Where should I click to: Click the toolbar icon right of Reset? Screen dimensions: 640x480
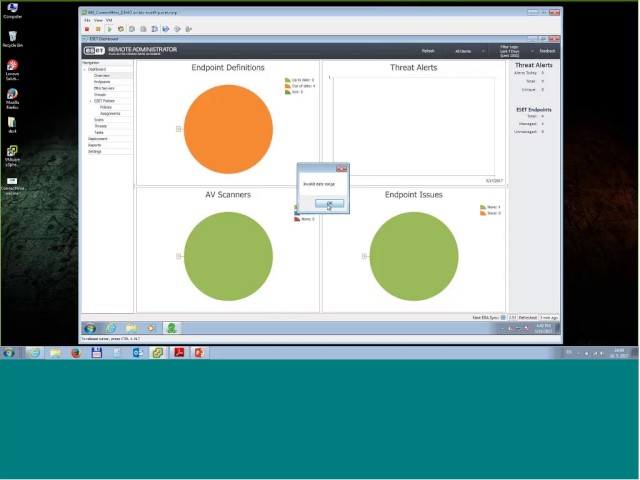pos(132,29)
